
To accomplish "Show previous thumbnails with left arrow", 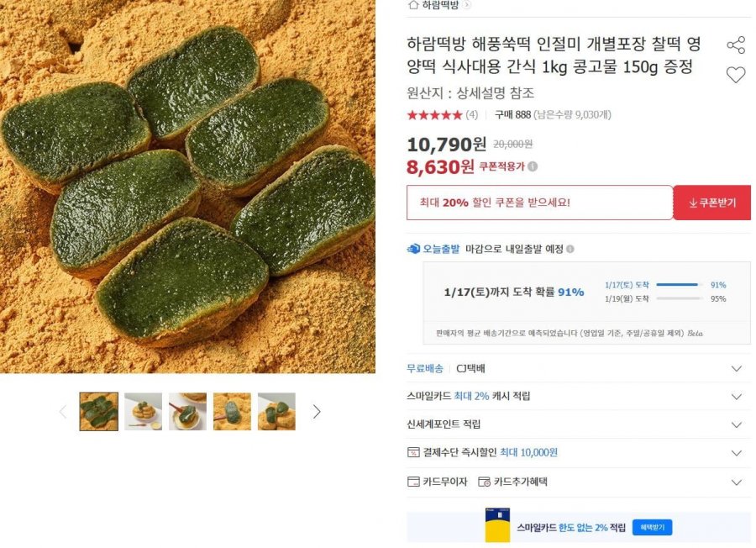I will pos(62,412).
